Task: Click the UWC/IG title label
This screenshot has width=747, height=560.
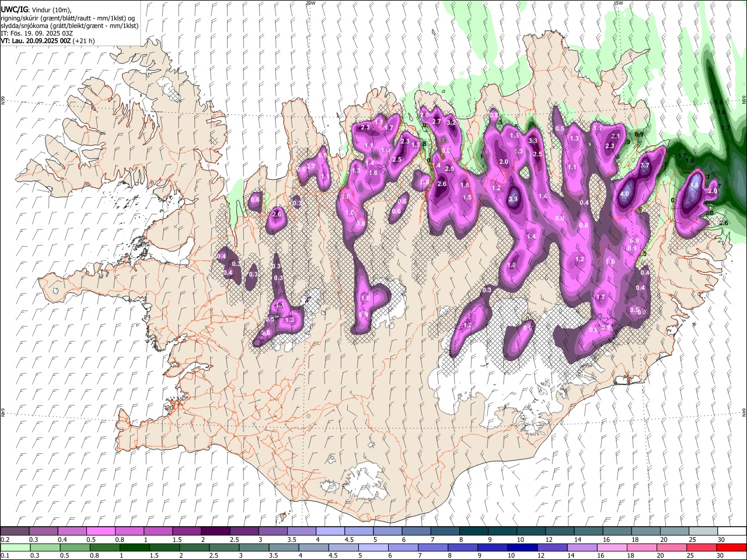Action: point(14,9)
